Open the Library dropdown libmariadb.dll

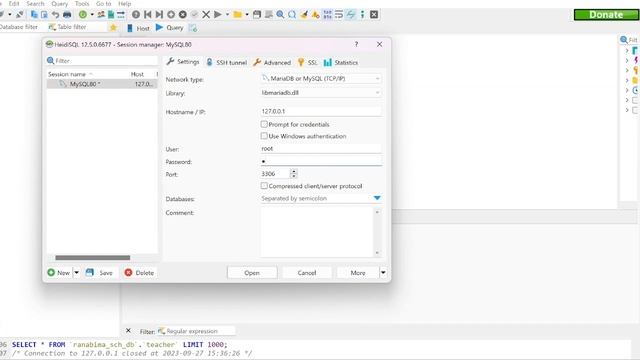pos(321,93)
